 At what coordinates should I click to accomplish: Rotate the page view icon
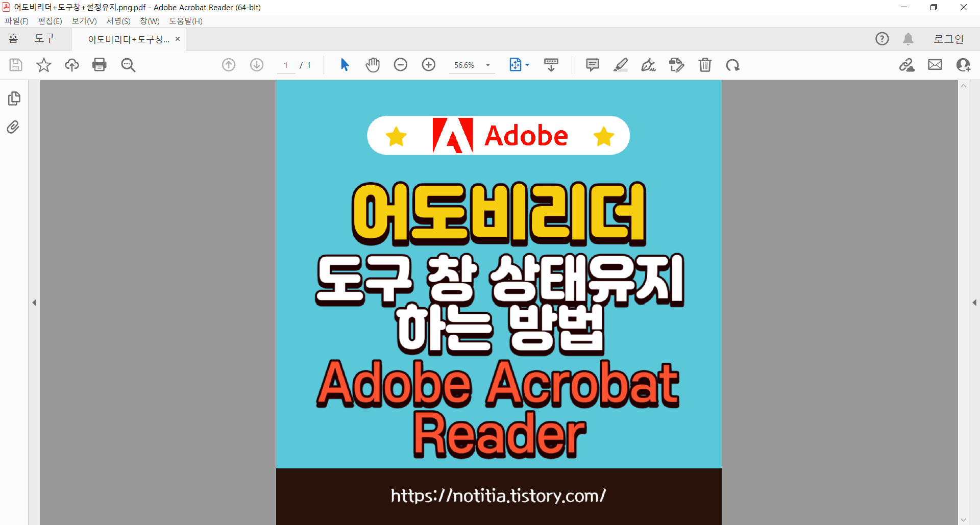[x=733, y=65]
